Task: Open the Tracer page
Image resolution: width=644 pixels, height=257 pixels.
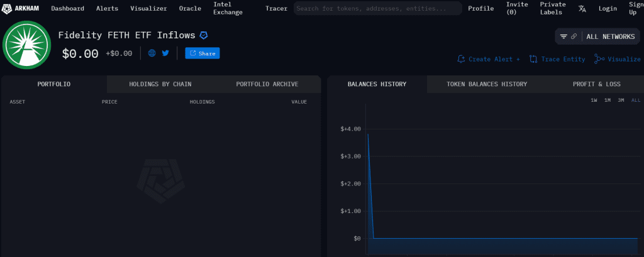Action: (277, 8)
